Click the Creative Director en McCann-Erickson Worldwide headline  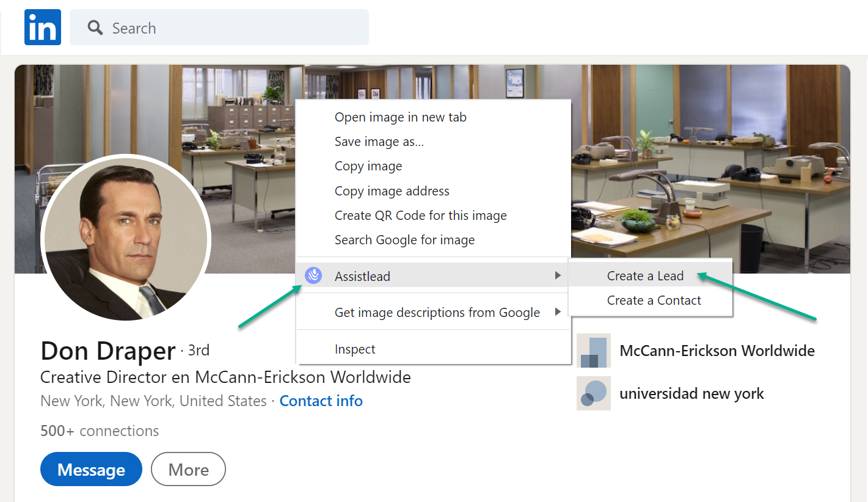[x=225, y=377]
